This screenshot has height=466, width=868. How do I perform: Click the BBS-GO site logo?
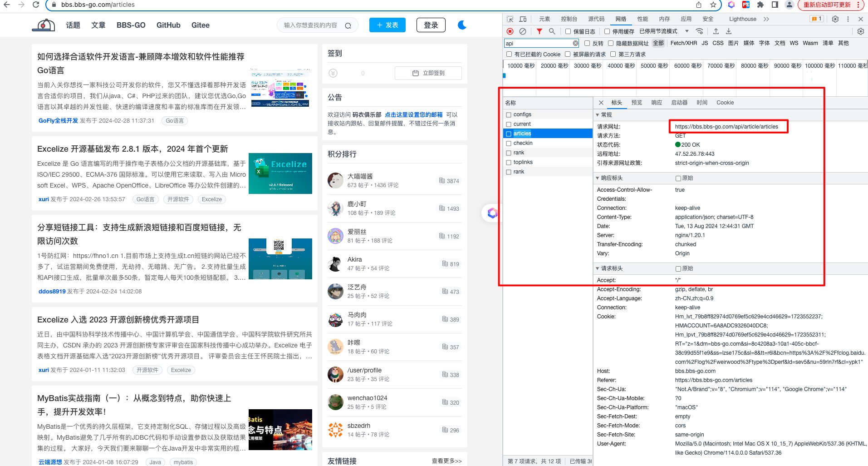point(44,25)
